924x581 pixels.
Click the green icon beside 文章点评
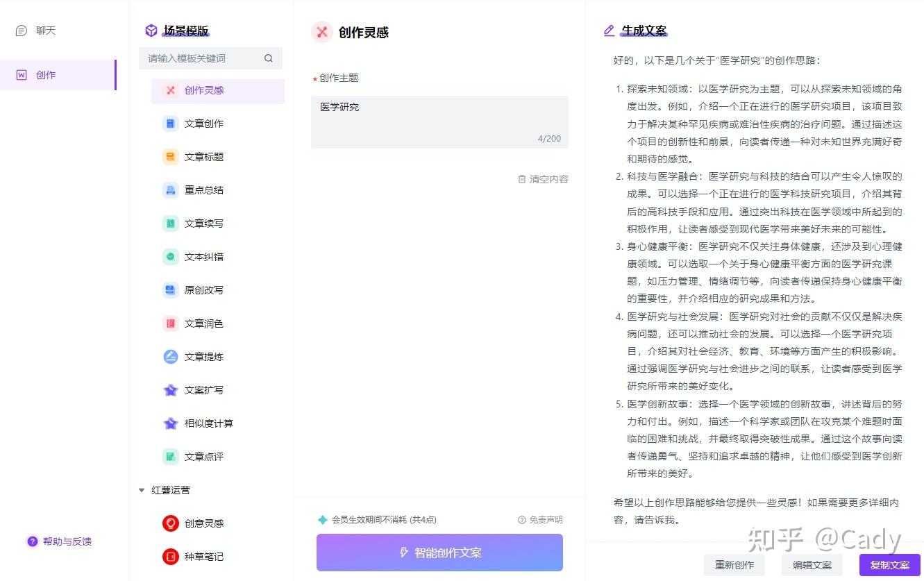[x=171, y=457]
